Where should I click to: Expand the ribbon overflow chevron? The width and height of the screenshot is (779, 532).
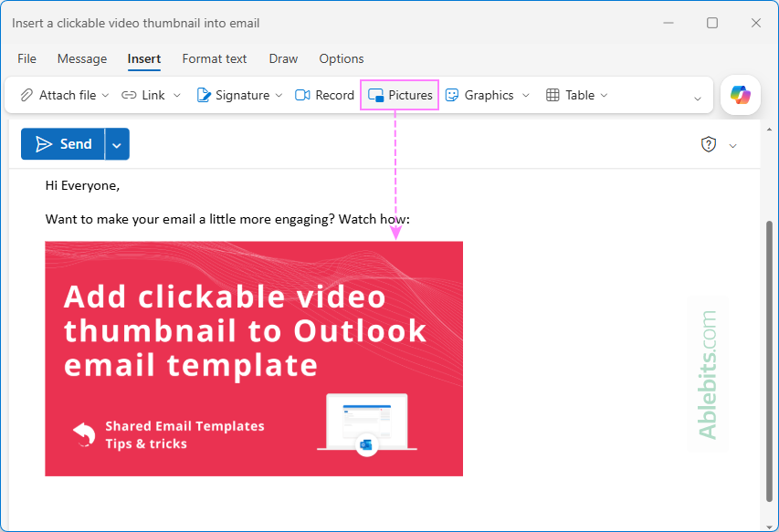tap(698, 99)
